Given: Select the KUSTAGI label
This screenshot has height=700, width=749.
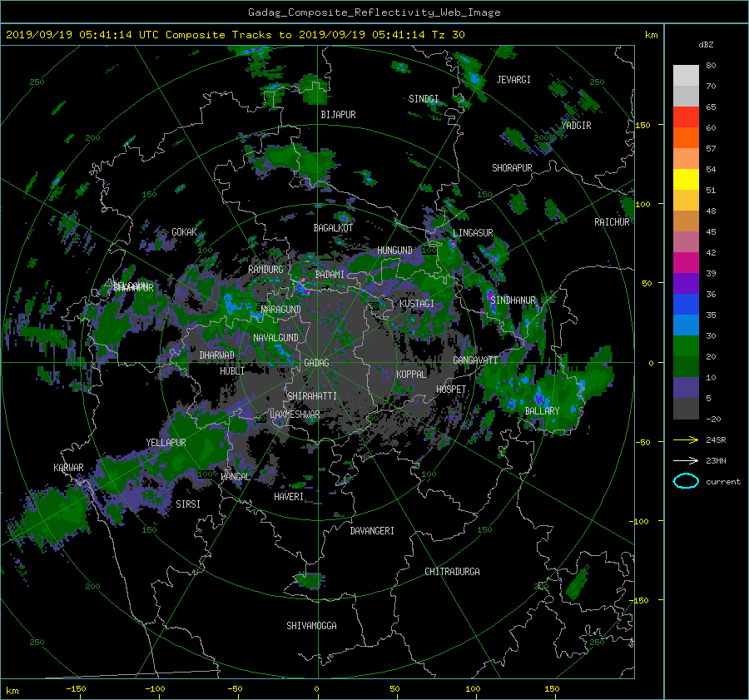Looking at the screenshot, I should (417, 304).
